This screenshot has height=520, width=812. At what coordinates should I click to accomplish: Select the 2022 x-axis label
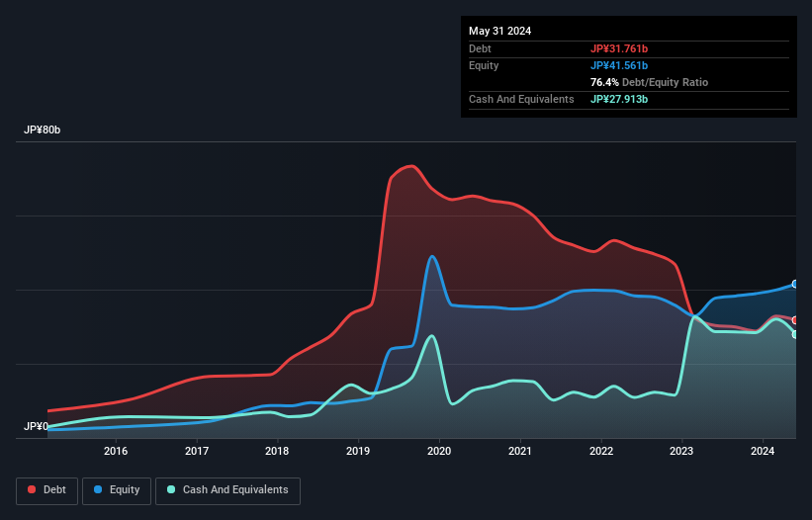click(601, 451)
